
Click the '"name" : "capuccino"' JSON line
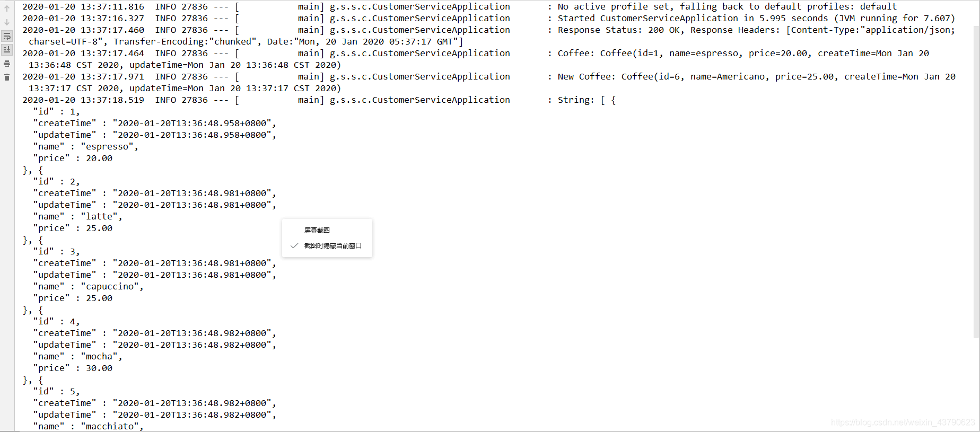(x=88, y=286)
